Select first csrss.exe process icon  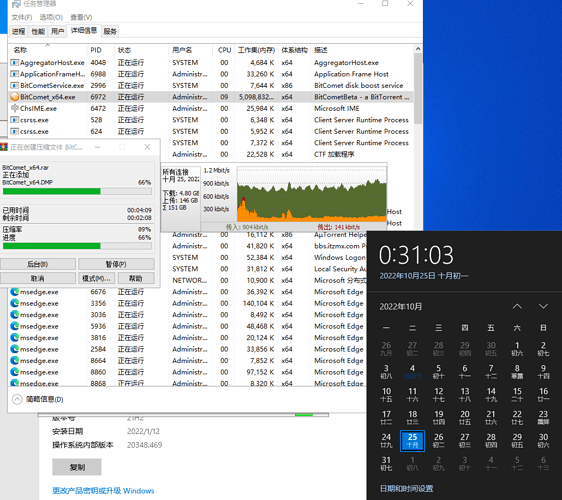(15, 120)
